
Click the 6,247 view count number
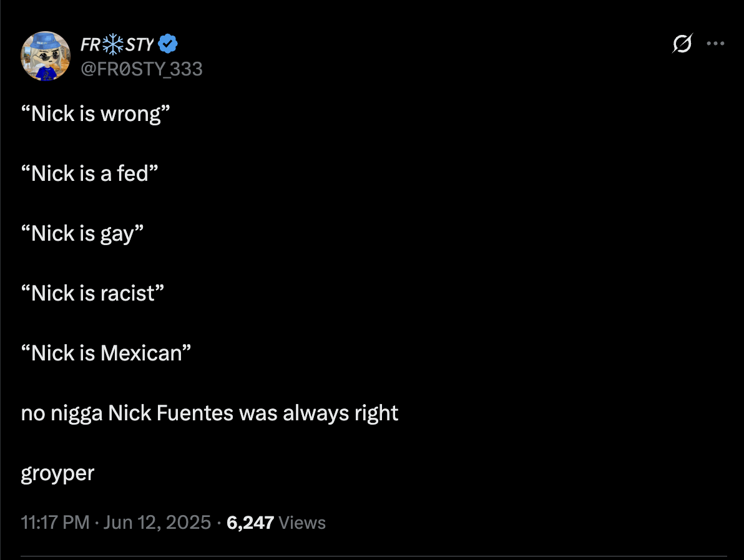point(250,522)
